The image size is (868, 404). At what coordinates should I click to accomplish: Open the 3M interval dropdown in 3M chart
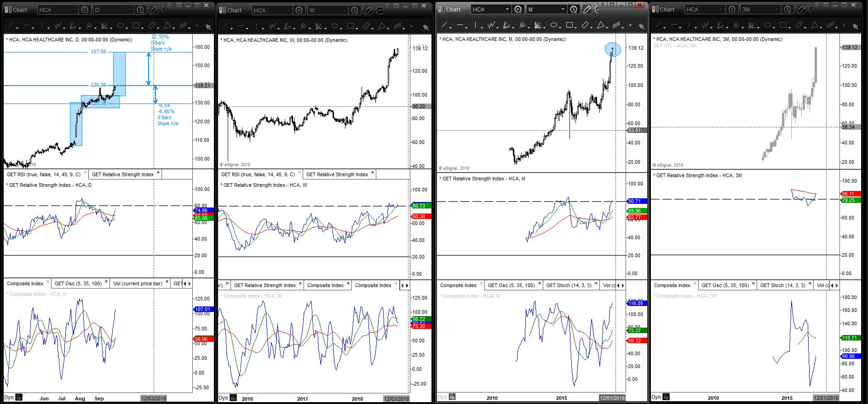777,9
